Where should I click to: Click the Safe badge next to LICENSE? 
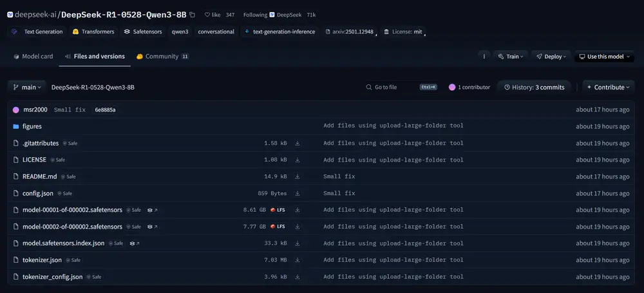[x=57, y=160]
